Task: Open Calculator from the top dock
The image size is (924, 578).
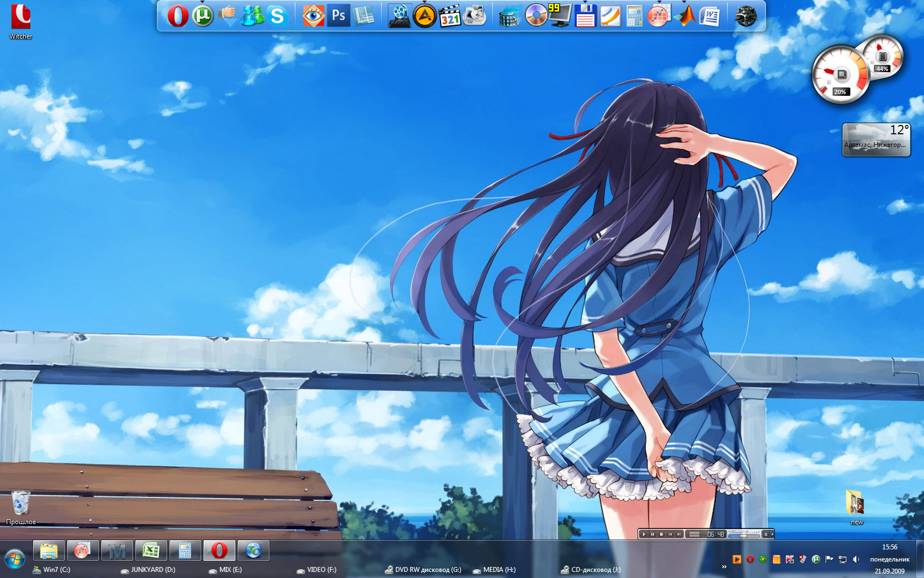Action: 634,16
